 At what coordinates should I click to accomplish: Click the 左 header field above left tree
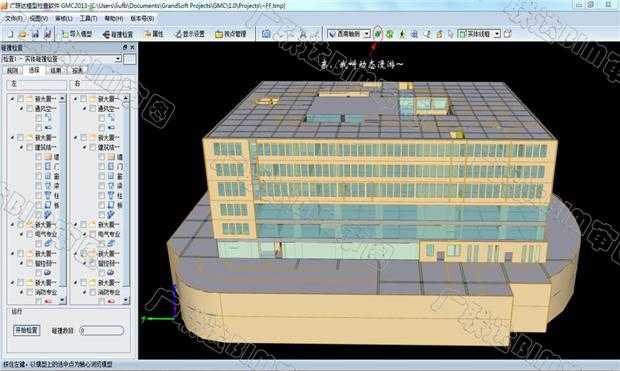[38, 84]
